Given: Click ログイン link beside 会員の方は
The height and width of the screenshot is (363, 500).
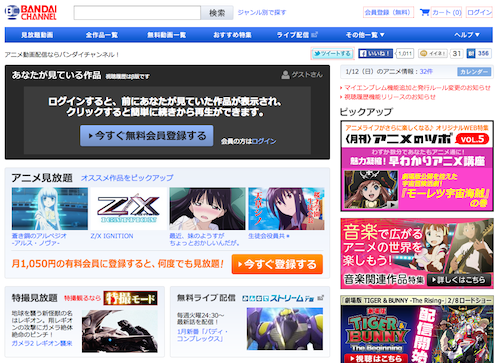Looking at the screenshot, I should 264,141.
